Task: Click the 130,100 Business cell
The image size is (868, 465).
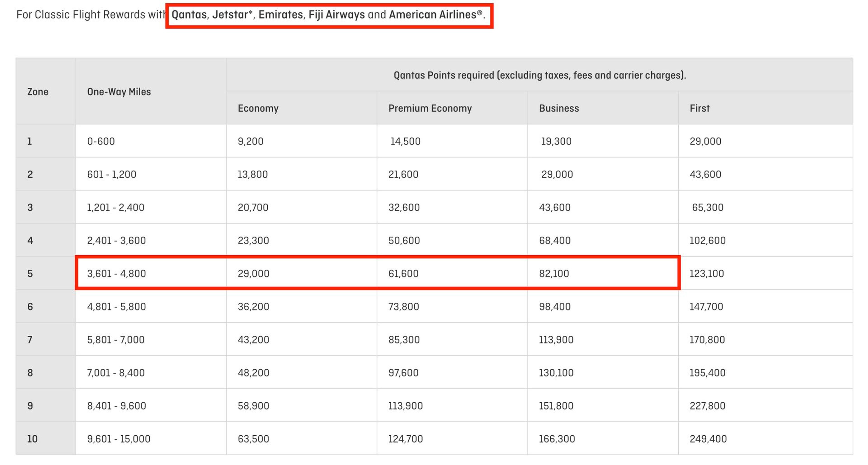Action: (603, 372)
